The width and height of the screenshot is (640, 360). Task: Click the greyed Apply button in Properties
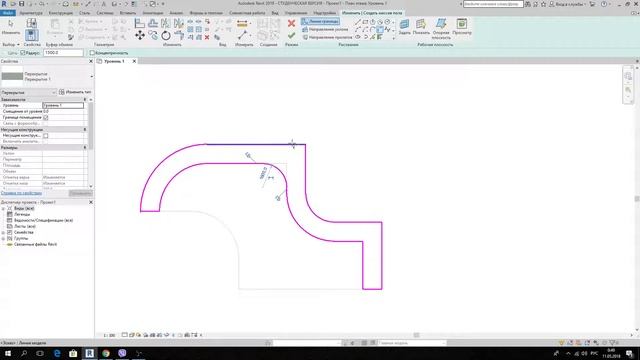point(80,193)
